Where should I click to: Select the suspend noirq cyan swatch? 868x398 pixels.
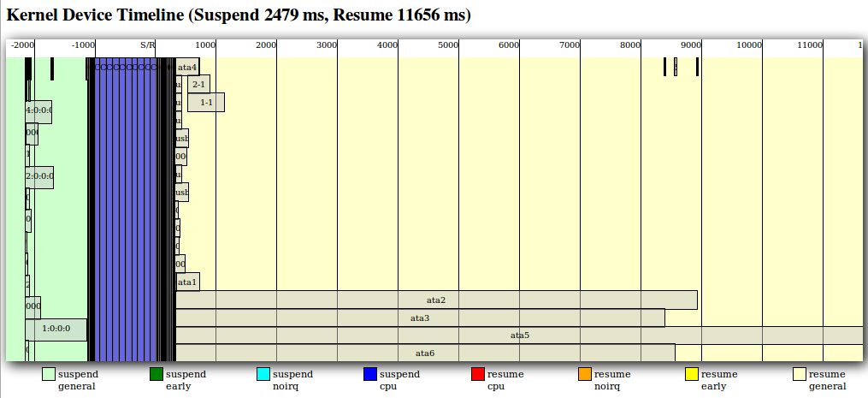tap(263, 374)
